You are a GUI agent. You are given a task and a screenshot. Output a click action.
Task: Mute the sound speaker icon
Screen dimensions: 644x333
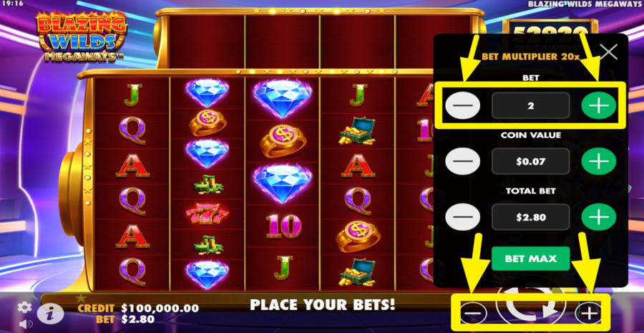[x=25, y=324]
